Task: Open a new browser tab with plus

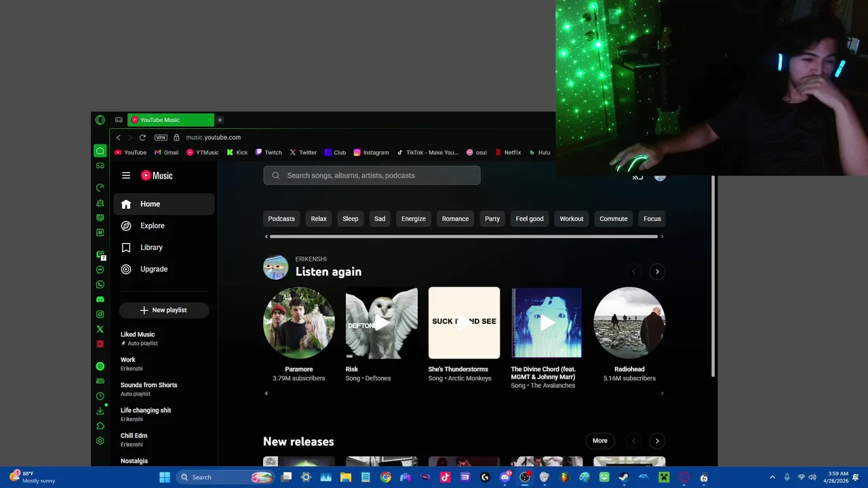Action: tap(220, 120)
